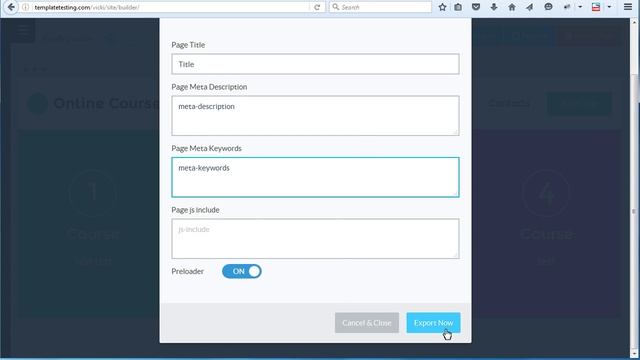The height and width of the screenshot is (360, 640).
Task: Expand the dropdown arrow beside the dark extension icon
Action: pyautogui.click(x=580, y=7)
